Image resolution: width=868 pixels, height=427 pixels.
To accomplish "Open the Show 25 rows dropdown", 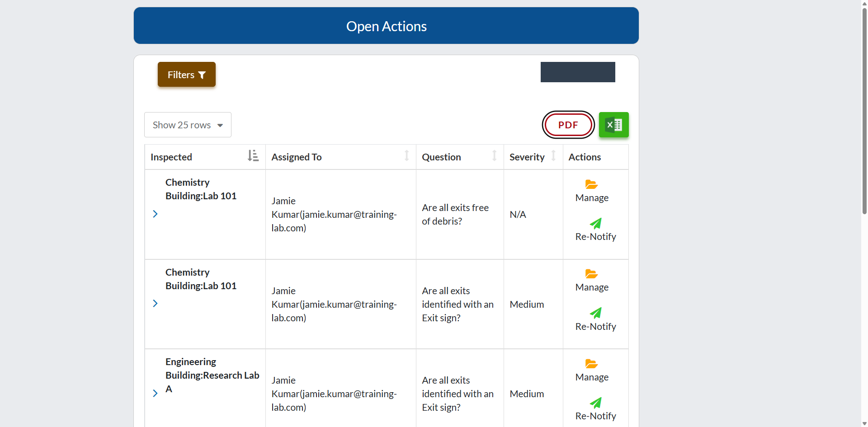I will pos(188,125).
